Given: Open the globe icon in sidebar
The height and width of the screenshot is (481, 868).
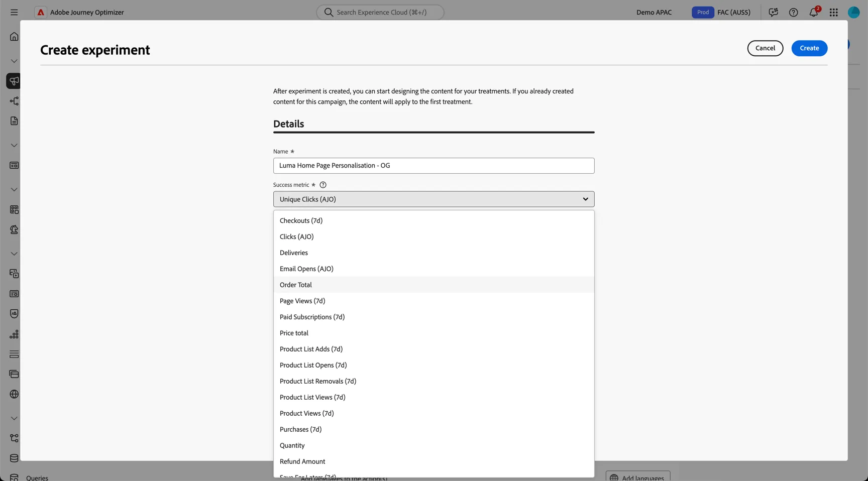Looking at the screenshot, I should [14, 394].
